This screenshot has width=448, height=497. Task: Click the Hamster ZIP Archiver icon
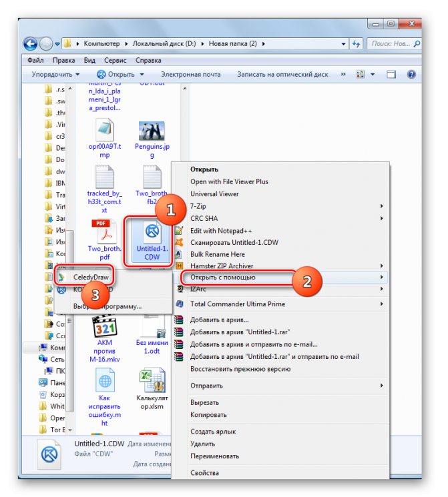(179, 266)
